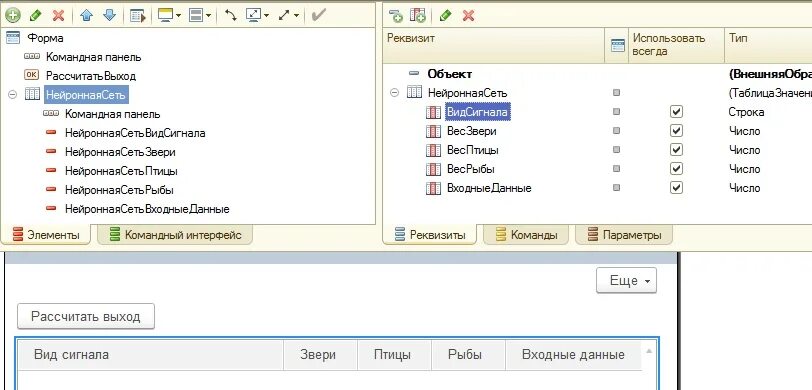The image size is (812, 390).
Task: Click table icon header column in attributes panel
Action: tap(617, 45)
